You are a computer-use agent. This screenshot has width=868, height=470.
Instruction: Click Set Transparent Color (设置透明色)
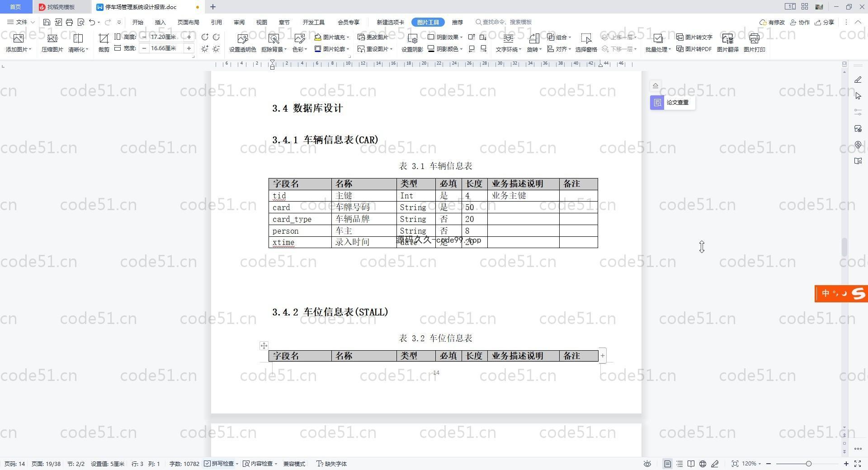pos(242,43)
